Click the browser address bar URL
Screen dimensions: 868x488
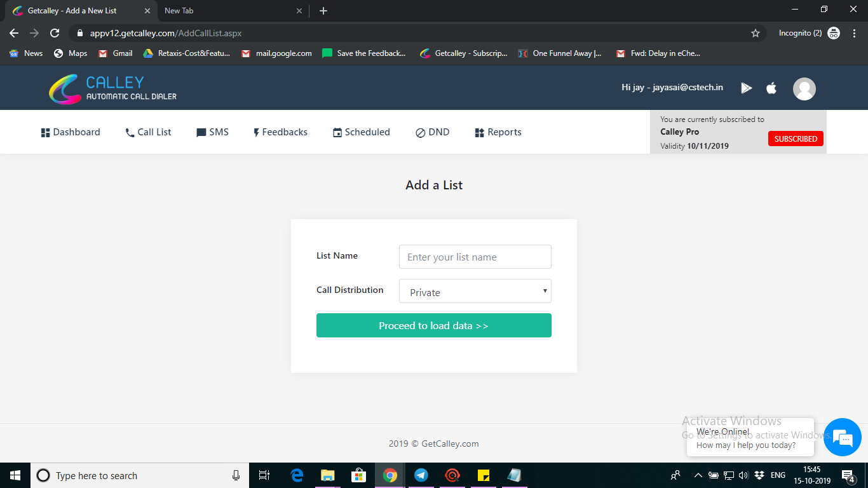(166, 33)
